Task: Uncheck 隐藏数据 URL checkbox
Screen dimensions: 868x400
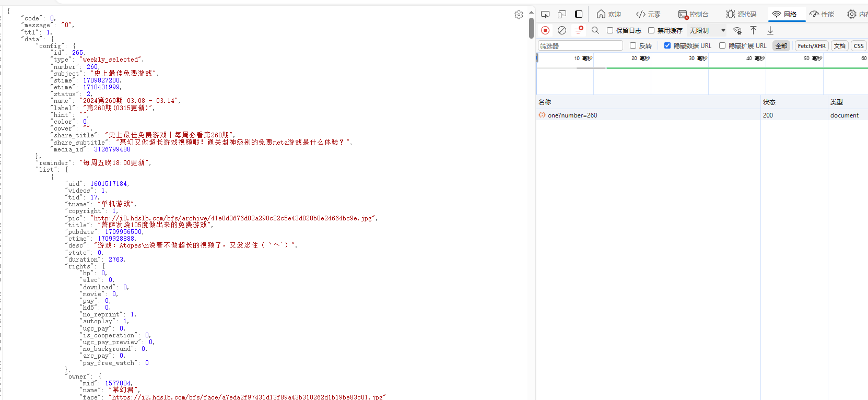Action: point(667,45)
